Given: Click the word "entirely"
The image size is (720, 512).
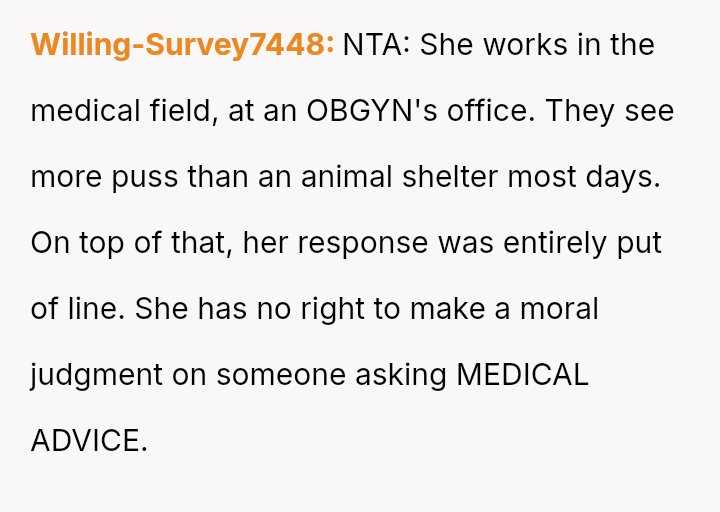Looking at the screenshot, I should tap(555, 243).
